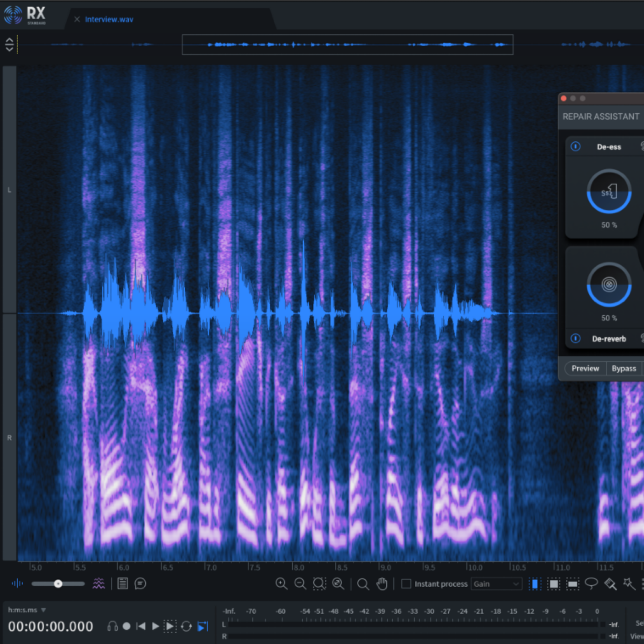The width and height of the screenshot is (644, 644).
Task: Click the vertical expand arrows beside the overview
Action: pos(9,45)
